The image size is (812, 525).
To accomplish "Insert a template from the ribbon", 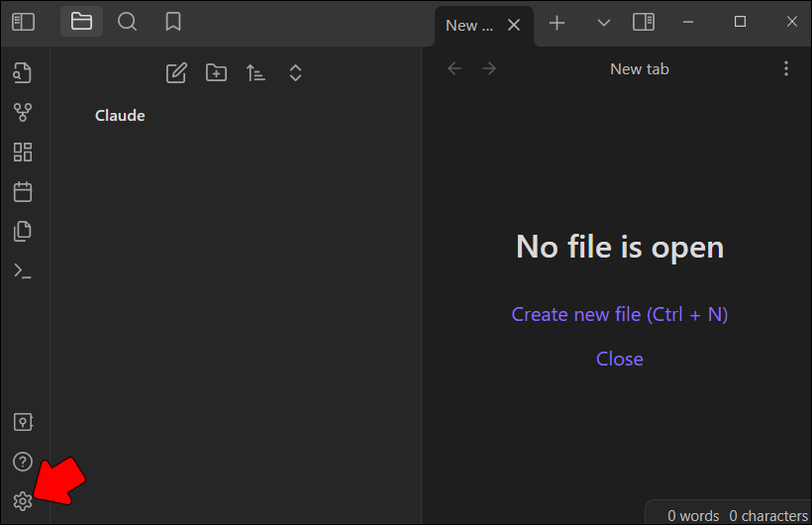I will [23, 231].
